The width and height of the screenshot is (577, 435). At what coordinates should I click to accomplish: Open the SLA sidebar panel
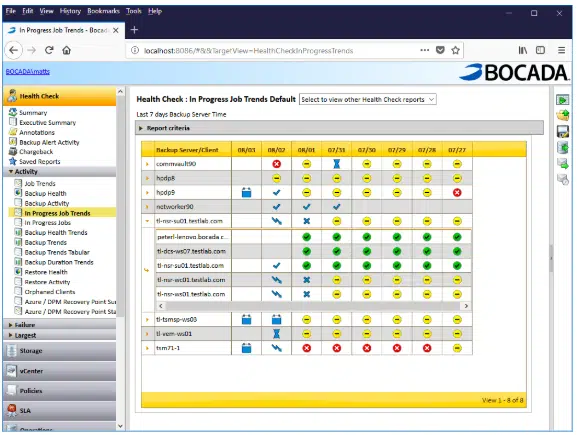tap(60, 411)
